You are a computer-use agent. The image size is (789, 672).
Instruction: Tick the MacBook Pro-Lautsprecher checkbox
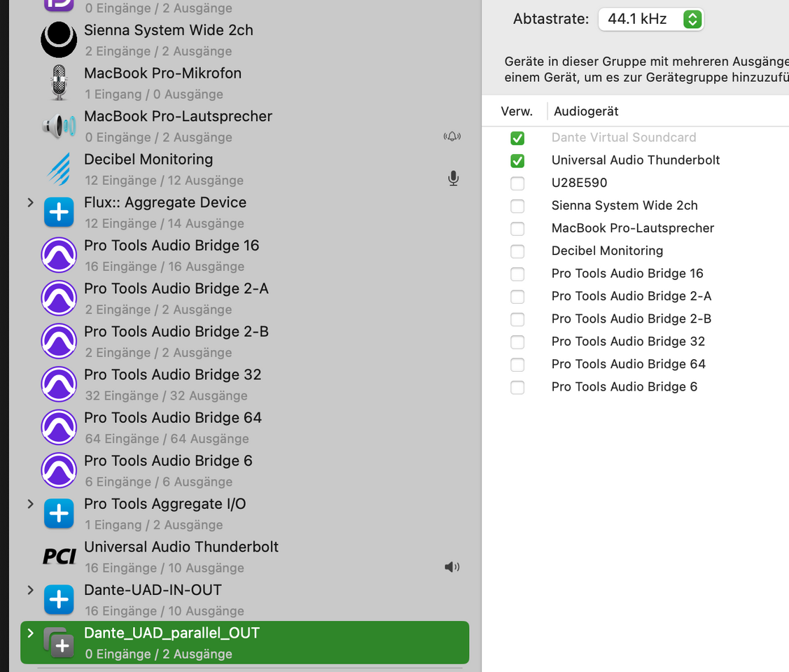[517, 228]
